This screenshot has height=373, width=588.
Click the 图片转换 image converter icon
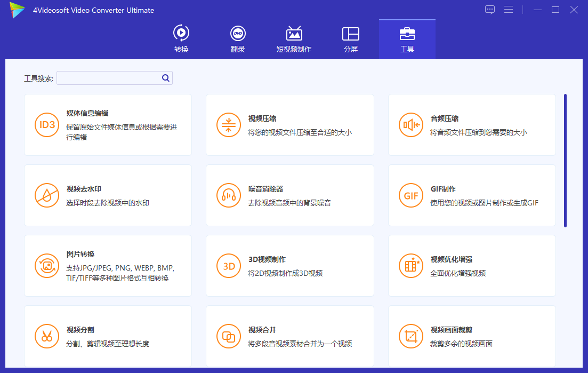coord(47,266)
